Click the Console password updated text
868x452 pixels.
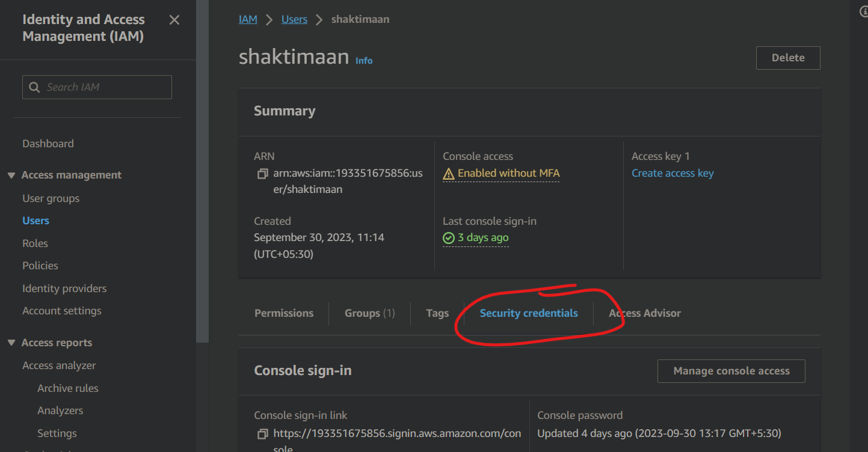(x=659, y=433)
